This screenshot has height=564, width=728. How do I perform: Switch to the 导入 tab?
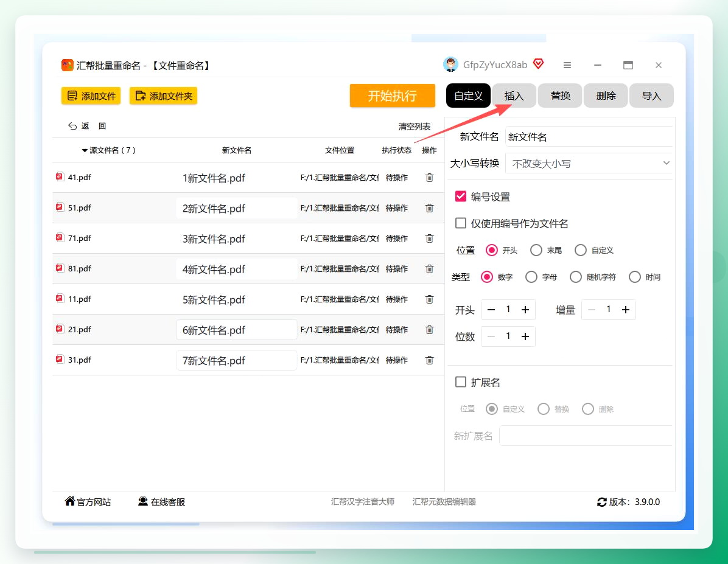[651, 96]
